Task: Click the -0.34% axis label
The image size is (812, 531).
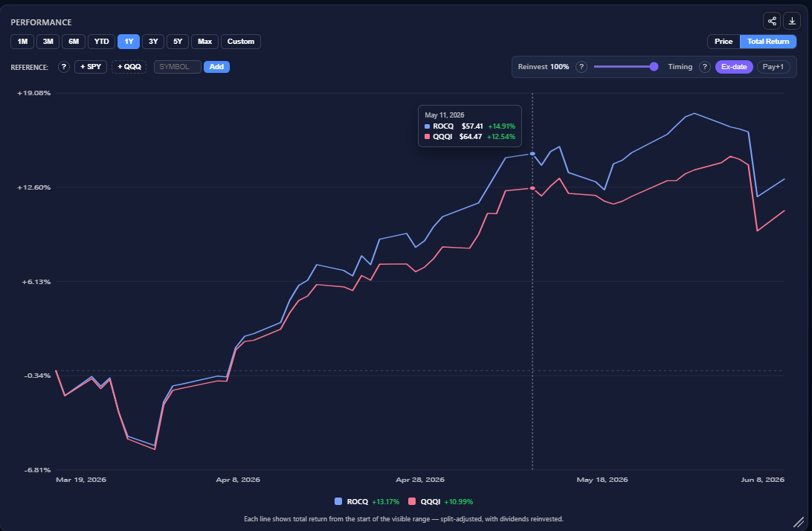Action: point(37,376)
